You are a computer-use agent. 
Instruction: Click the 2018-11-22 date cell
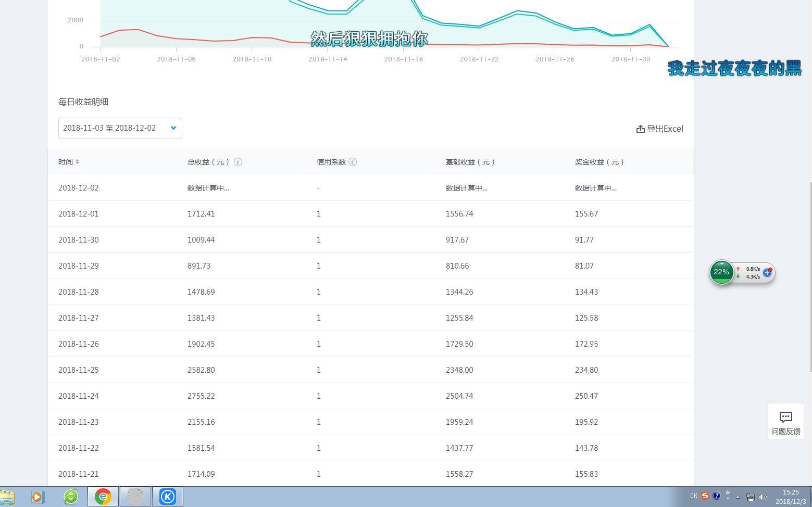[79, 448]
